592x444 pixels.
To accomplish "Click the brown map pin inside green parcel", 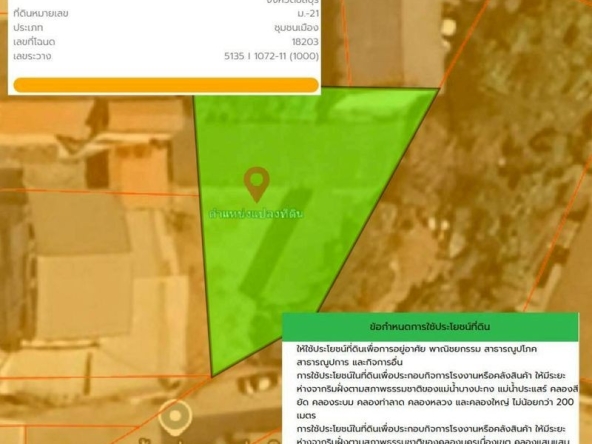I will 257,184.
